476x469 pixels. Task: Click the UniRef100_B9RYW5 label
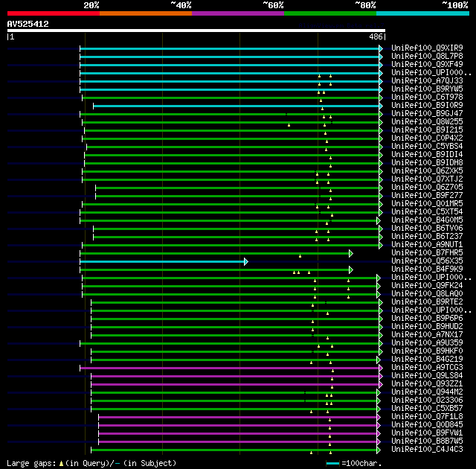click(427, 89)
